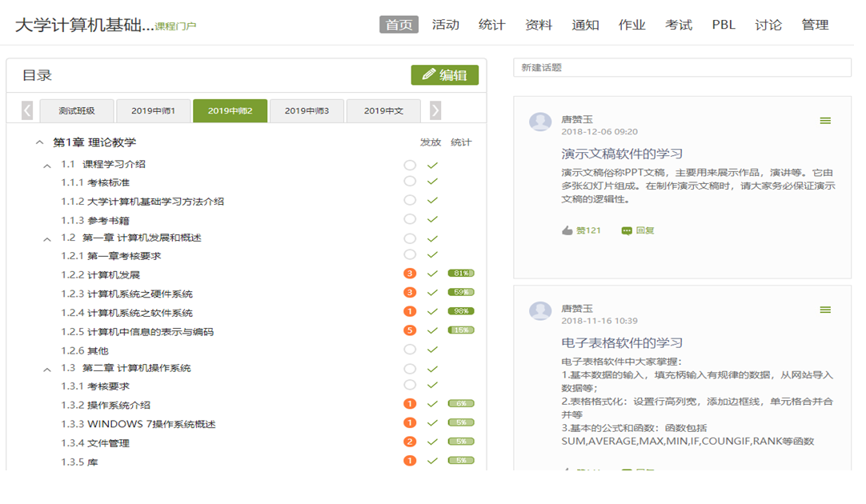The height and width of the screenshot is (504, 866).
Task: Click the green checkmark beside 1.1.1 考核标准
Action: pyautogui.click(x=432, y=182)
